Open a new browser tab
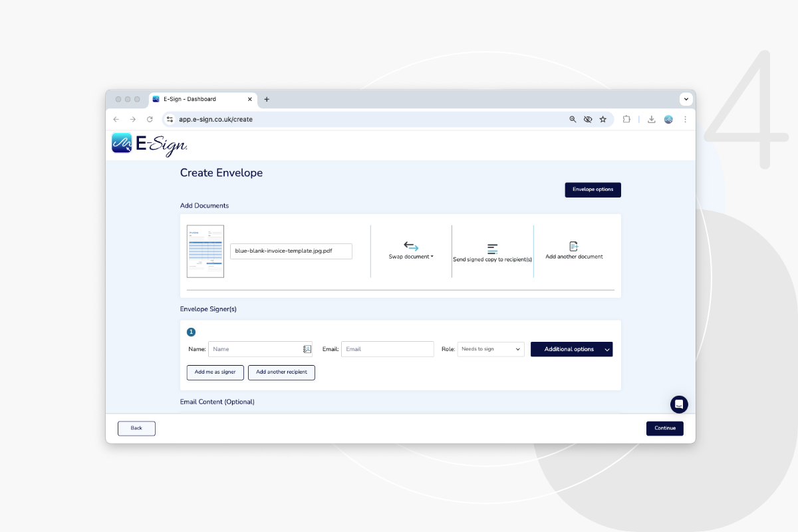The image size is (798, 532). click(267, 99)
